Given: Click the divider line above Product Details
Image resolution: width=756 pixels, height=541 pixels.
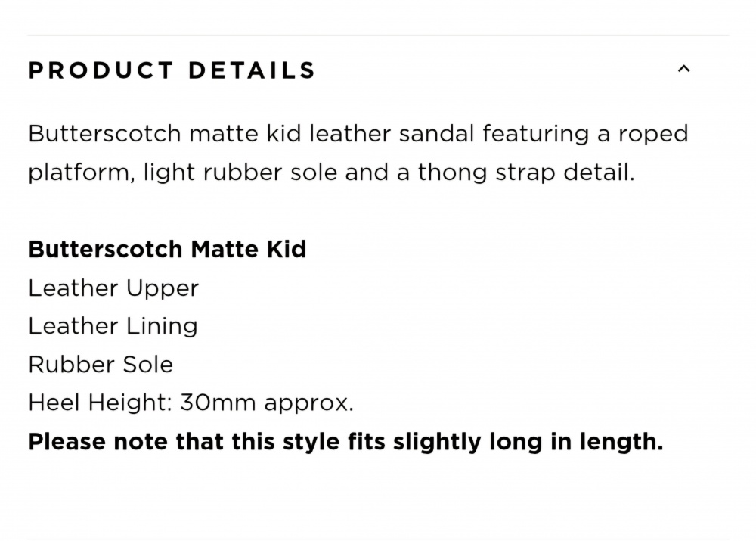Looking at the screenshot, I should pyautogui.click(x=378, y=35).
